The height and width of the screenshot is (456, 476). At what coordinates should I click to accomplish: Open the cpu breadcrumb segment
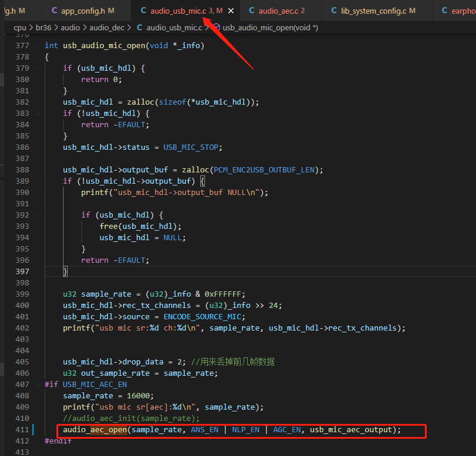pyautogui.click(x=20, y=28)
